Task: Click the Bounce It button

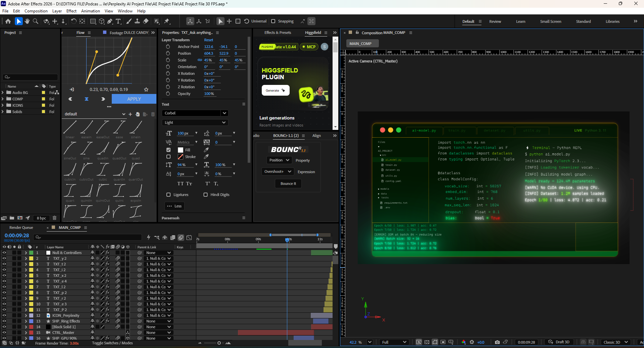Action: 288,184
